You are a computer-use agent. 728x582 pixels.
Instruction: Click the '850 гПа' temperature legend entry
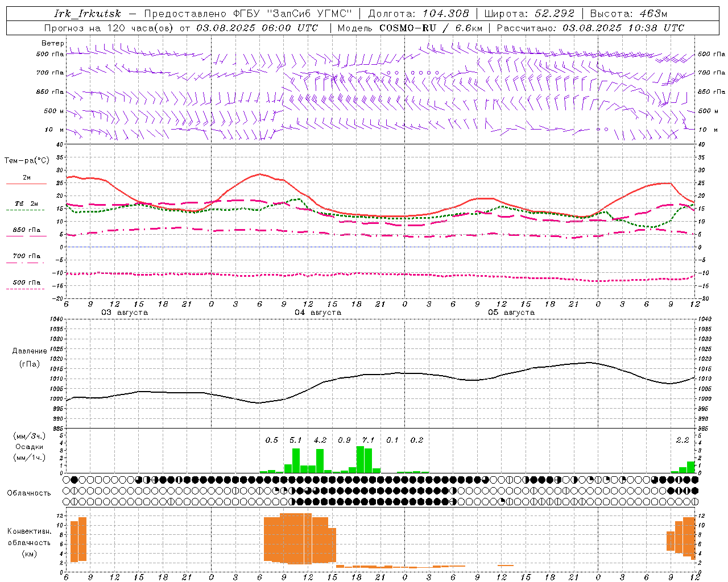[x=27, y=230]
